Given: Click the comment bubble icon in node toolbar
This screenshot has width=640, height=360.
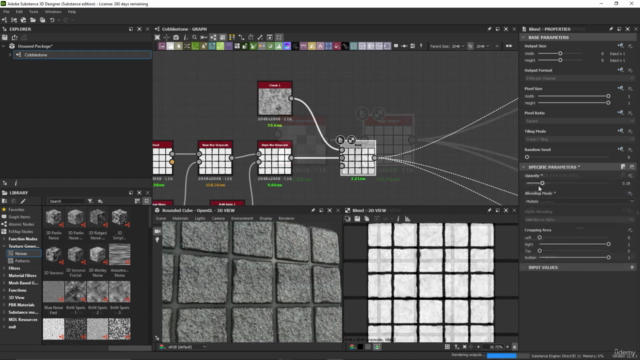Looking at the screenshot, I should point(396,46).
